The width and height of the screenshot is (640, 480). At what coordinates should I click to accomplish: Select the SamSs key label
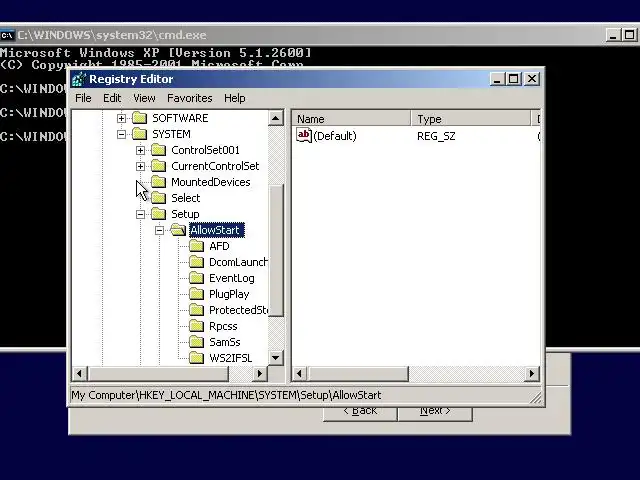(224, 342)
